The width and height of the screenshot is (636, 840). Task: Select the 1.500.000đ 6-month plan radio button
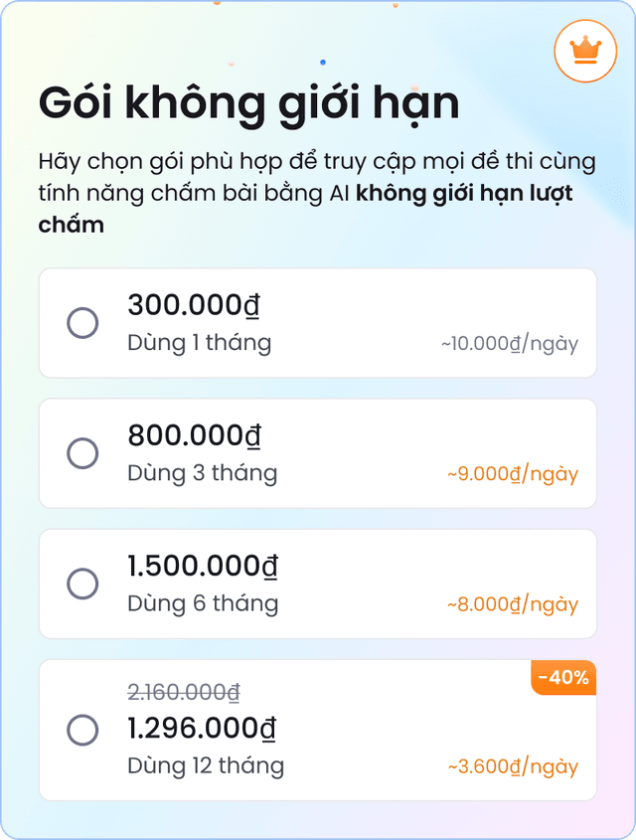[x=83, y=585]
